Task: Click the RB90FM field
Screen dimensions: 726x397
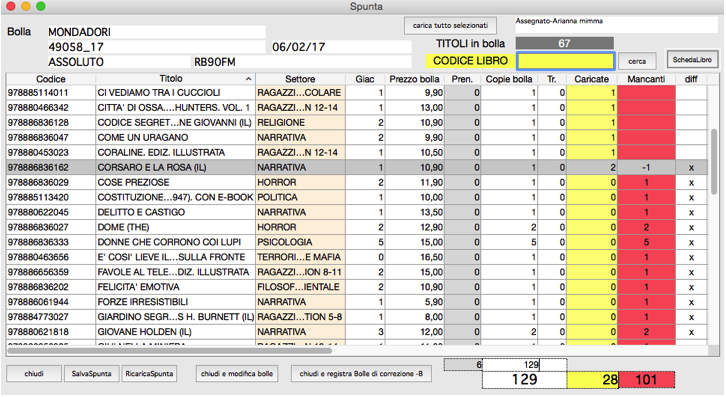Action: coord(302,62)
